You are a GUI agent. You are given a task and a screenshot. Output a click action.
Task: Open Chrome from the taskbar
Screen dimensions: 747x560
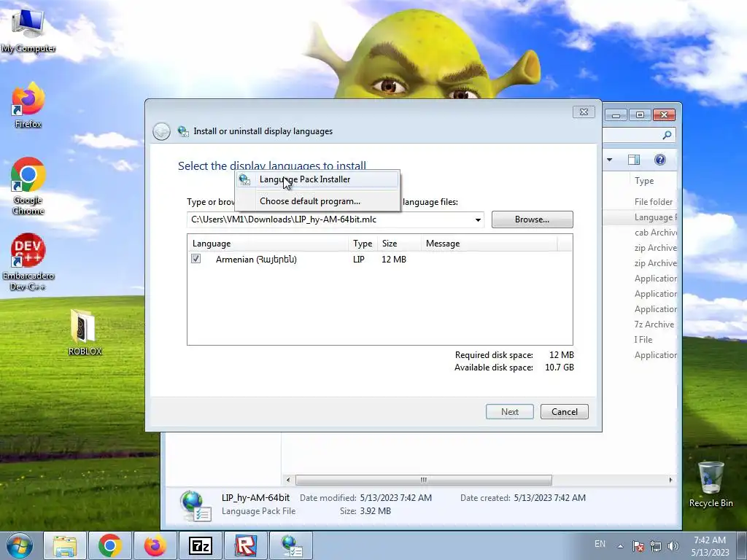pos(110,545)
